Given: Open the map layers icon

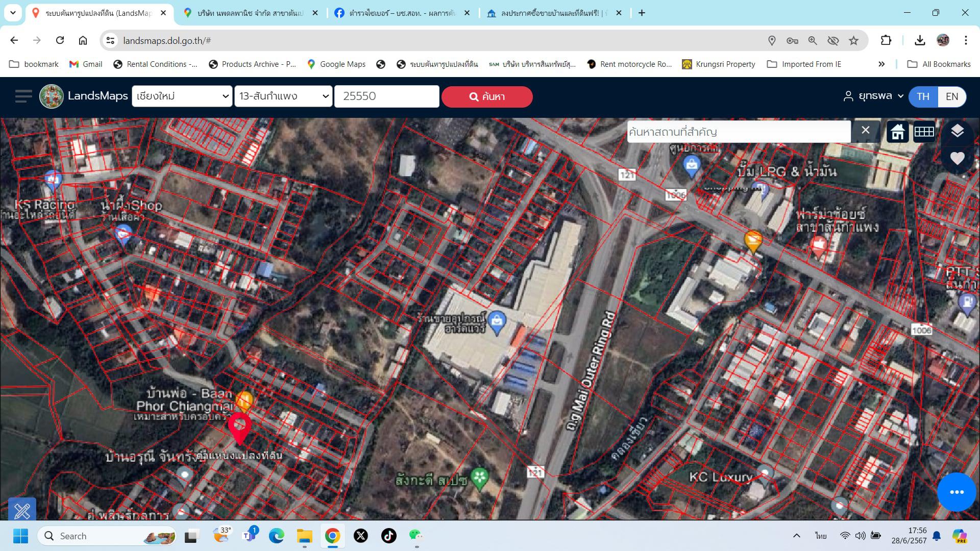Looking at the screenshot, I should [x=957, y=131].
